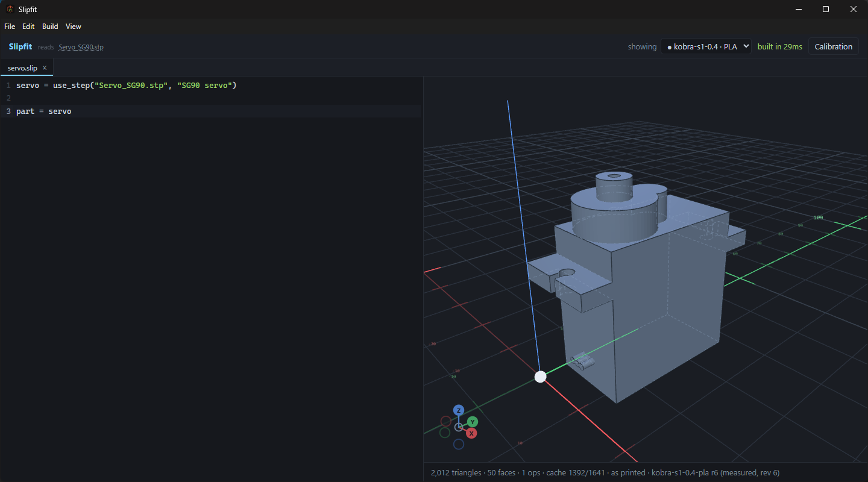Click the Slipfit brand label
868x482 pixels.
[x=20, y=46]
